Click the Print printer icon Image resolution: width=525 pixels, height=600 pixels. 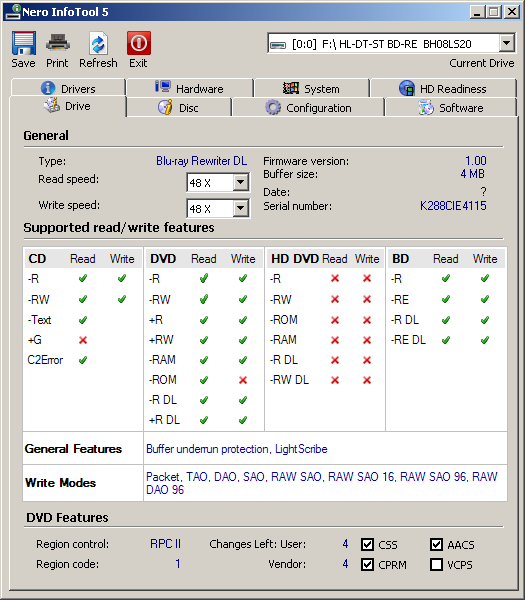tap(57, 43)
